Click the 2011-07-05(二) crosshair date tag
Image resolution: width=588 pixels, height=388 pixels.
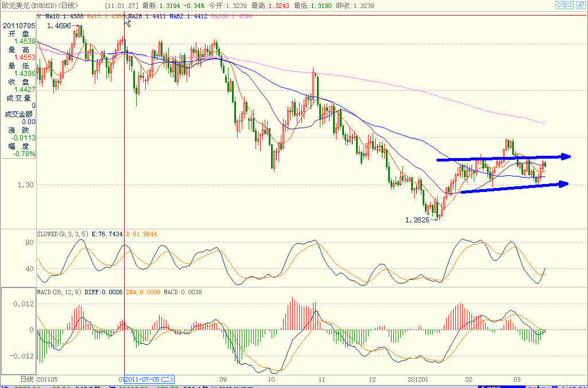point(149,379)
